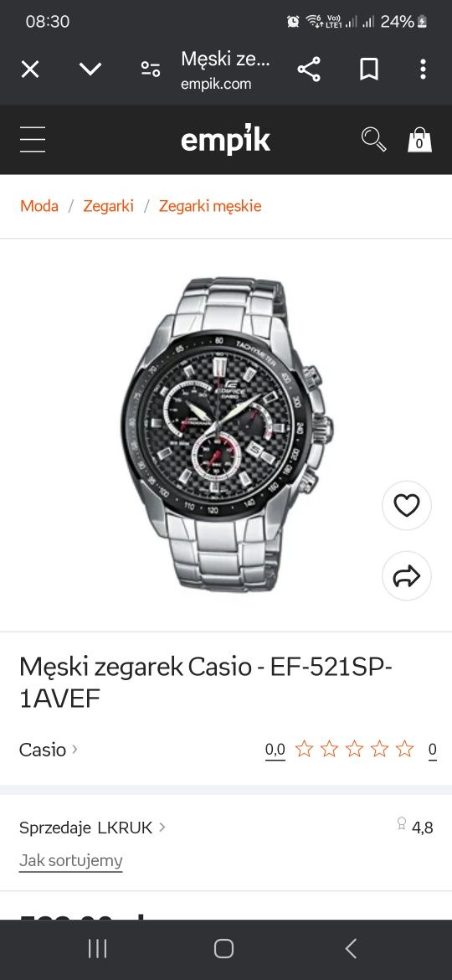Tap the browser share icon
The width and height of the screenshot is (452, 980).
pos(308,70)
